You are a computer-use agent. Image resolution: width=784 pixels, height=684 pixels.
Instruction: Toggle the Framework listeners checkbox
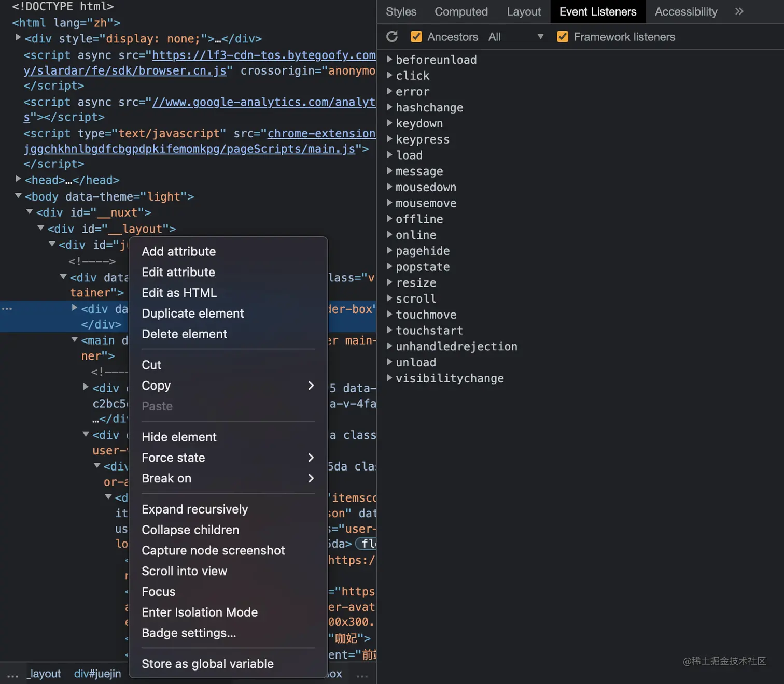click(x=562, y=37)
